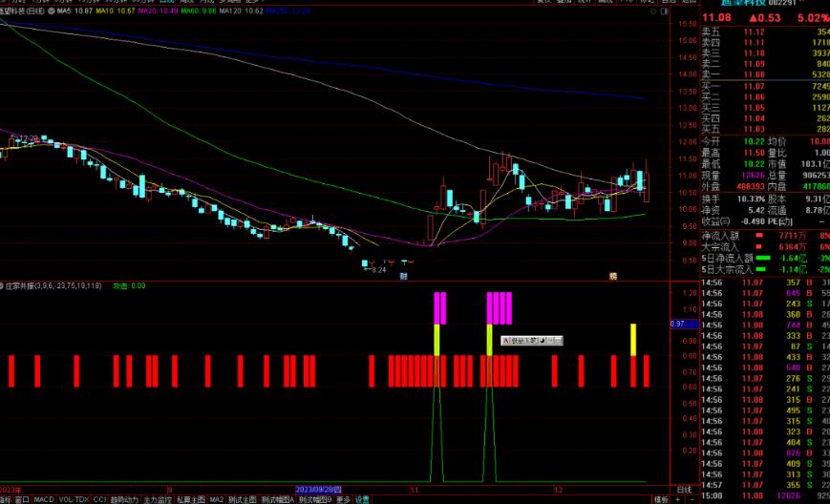The height and width of the screenshot is (504, 830).
Task: Click the 14:57 trade tick row
Action: click(765, 485)
